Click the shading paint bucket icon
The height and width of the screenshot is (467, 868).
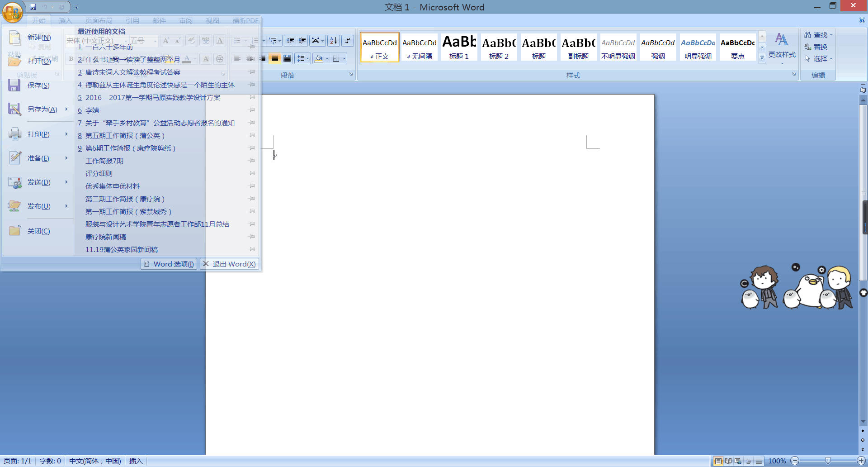(x=319, y=58)
